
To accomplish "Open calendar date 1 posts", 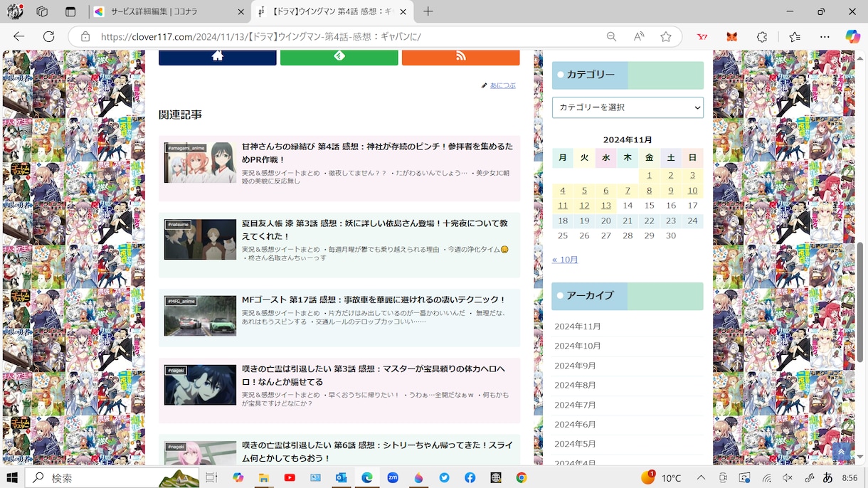I will tap(650, 175).
